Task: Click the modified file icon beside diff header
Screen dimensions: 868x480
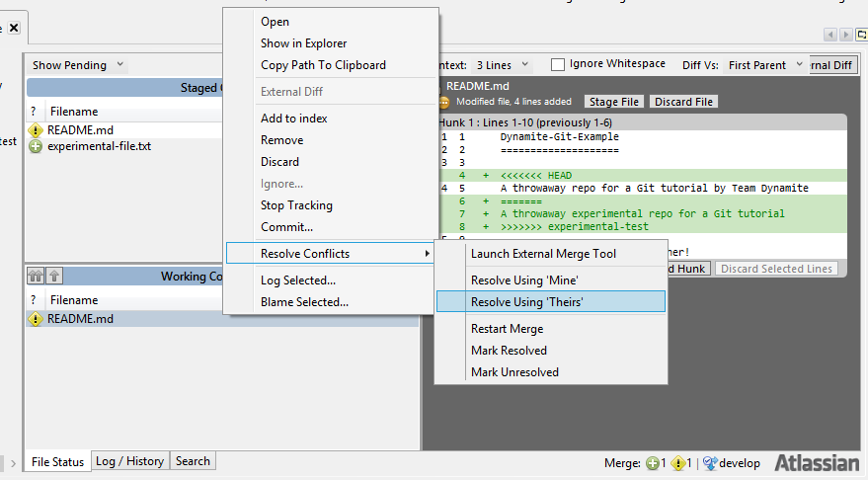Action: [443, 103]
